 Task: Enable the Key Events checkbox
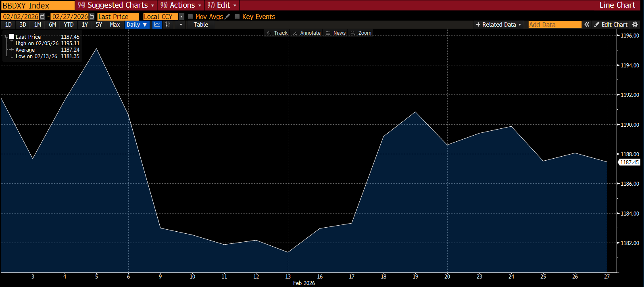point(237,17)
